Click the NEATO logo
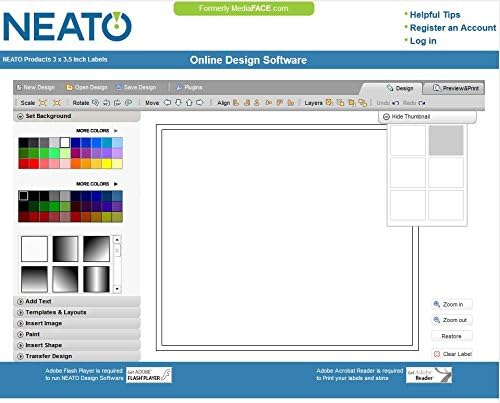Screen dimensions: 500x403 [67, 26]
